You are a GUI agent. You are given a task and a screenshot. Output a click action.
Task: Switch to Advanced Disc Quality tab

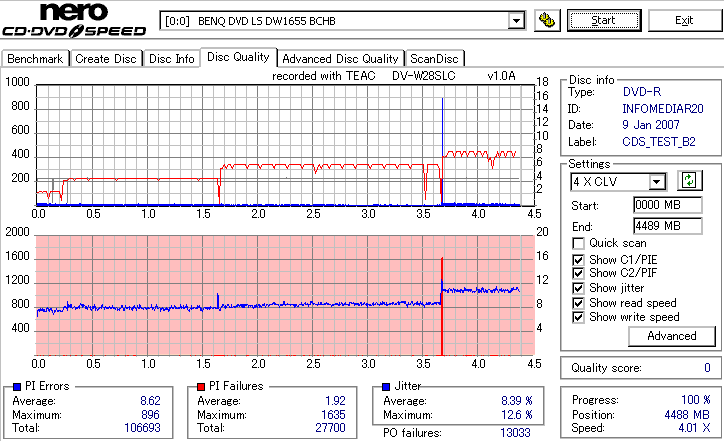coord(340,59)
